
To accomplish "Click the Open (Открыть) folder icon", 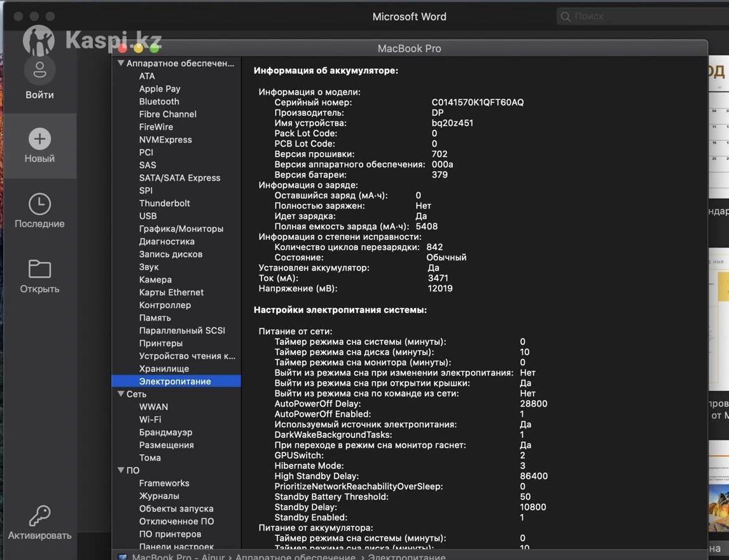I will coord(39,269).
